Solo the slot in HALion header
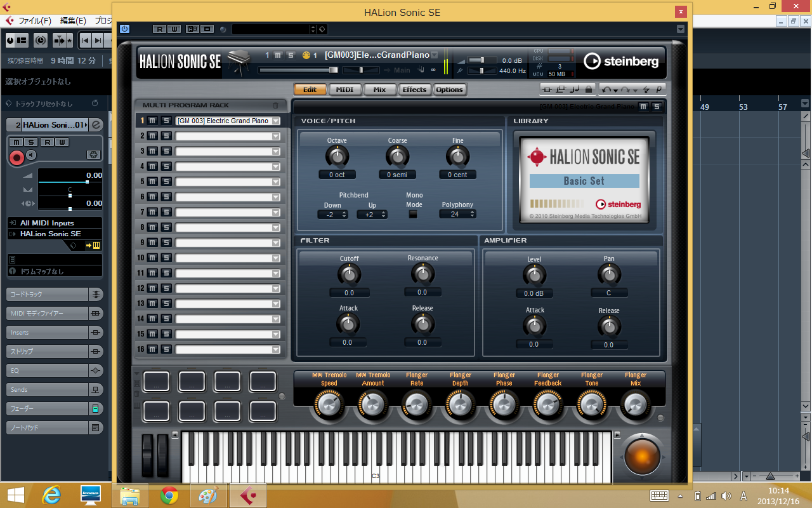Viewport: 812px width, 508px height. tap(290, 55)
